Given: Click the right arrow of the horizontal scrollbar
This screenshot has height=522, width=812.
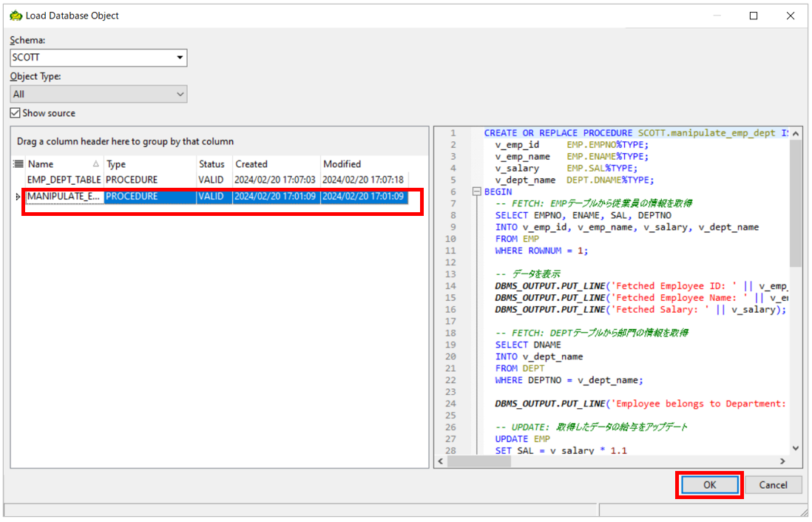Looking at the screenshot, I should click(782, 461).
